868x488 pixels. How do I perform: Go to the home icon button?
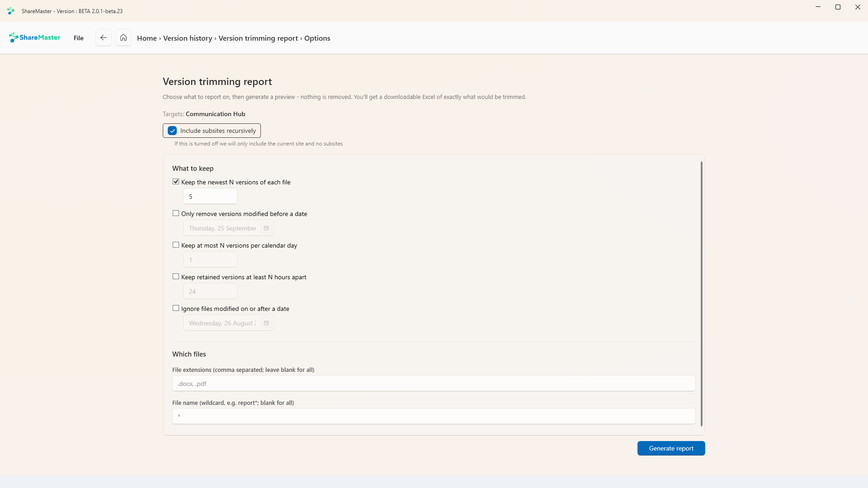(x=123, y=38)
